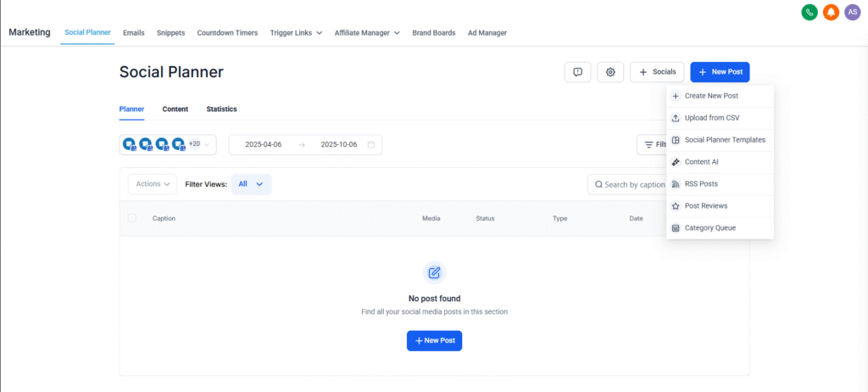Click the Socials button
The width and height of the screenshot is (868, 392).
657,72
